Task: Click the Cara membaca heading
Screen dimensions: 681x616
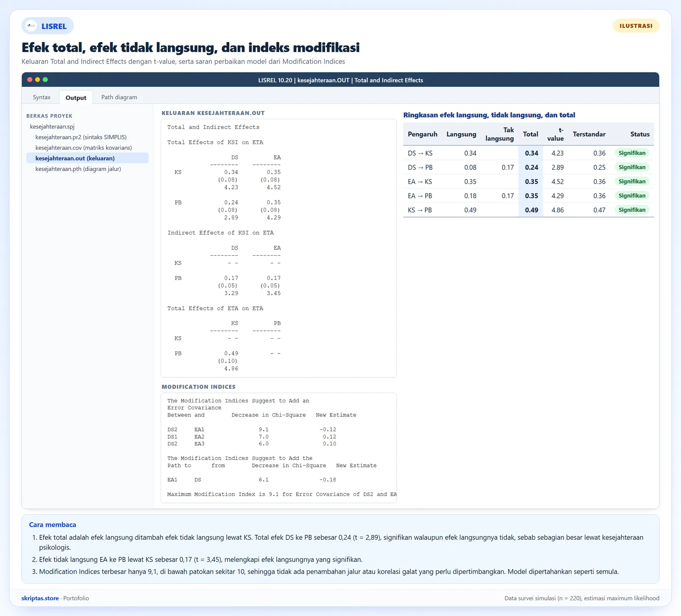Action: [52, 525]
